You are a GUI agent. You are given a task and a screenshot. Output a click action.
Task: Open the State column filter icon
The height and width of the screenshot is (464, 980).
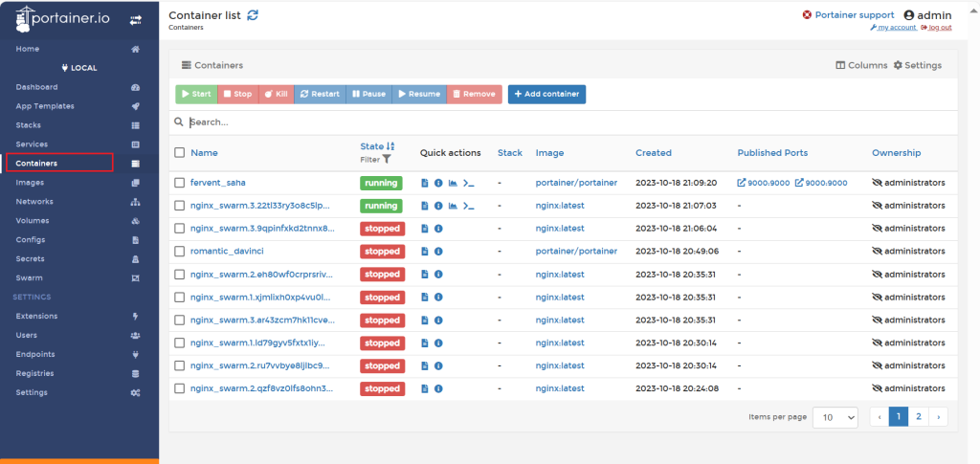(387, 160)
